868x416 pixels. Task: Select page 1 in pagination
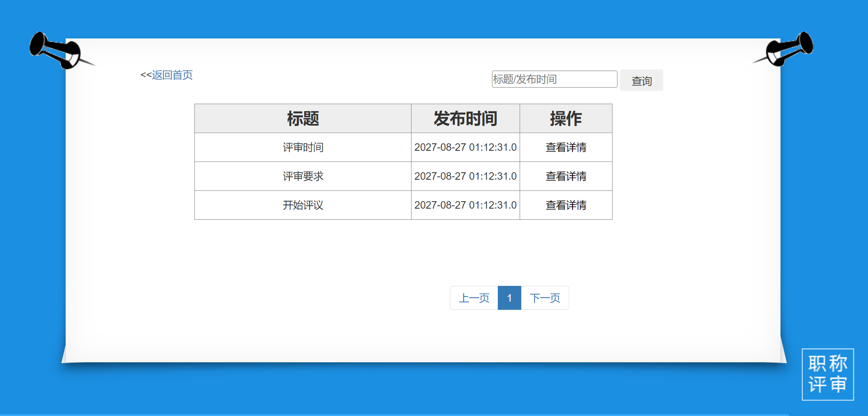(510, 298)
